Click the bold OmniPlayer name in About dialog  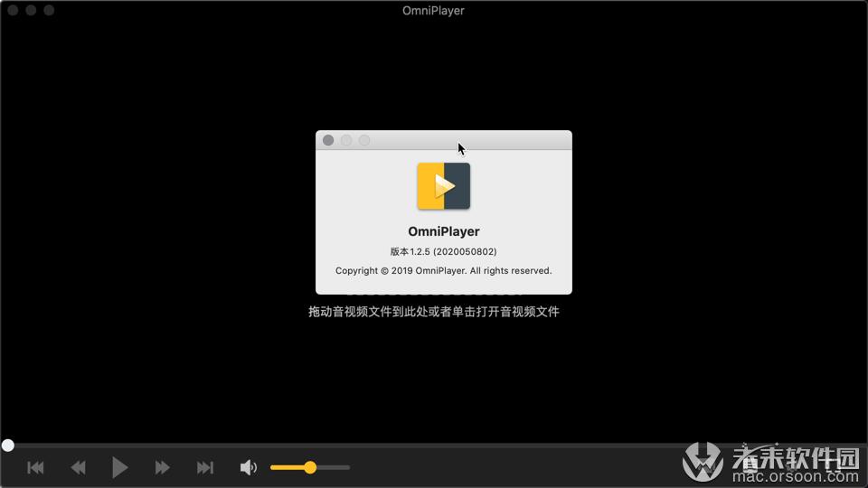443,231
